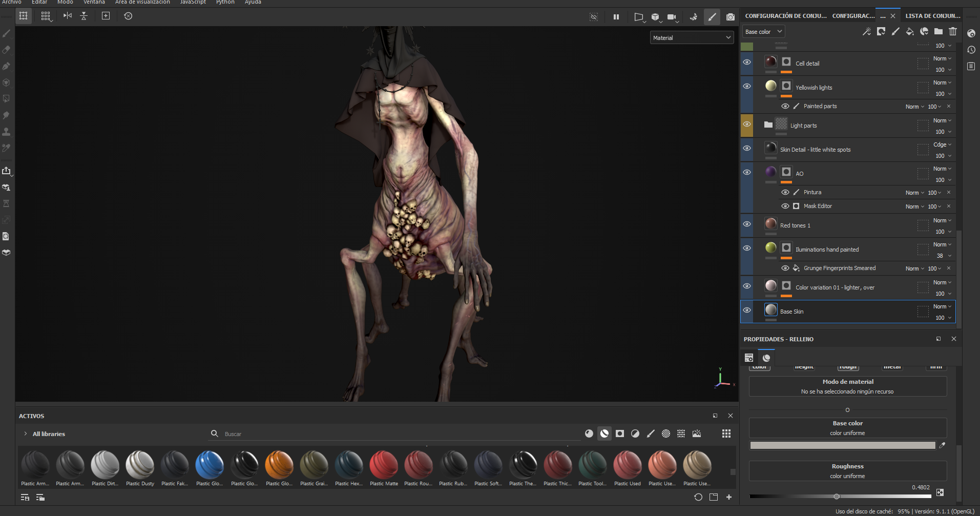The height and width of the screenshot is (516, 980).
Task: Open the Base color channel dropdown
Action: 763,32
